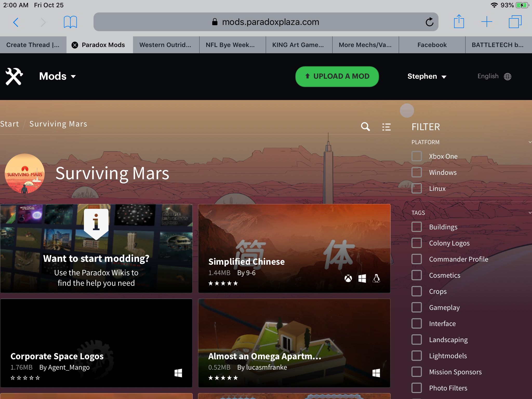The height and width of the screenshot is (399, 532).
Task: Add a new tab with the plus icon
Action: pyautogui.click(x=487, y=22)
